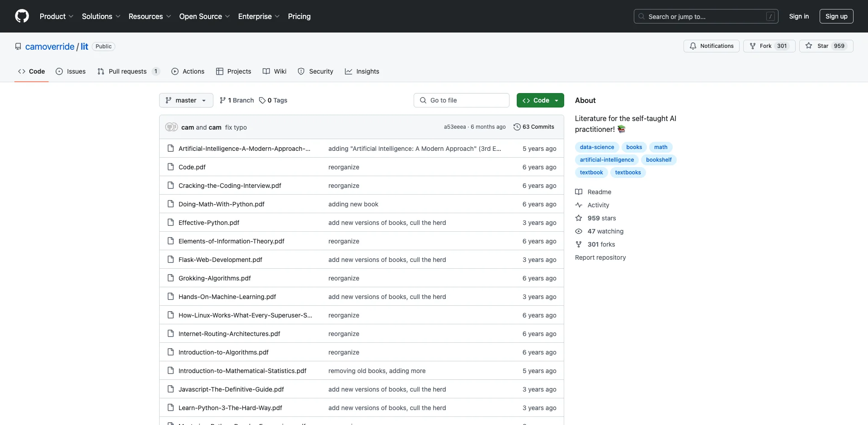The height and width of the screenshot is (425, 868).
Task: Click the star icon next to 959 stars
Action: (x=579, y=218)
